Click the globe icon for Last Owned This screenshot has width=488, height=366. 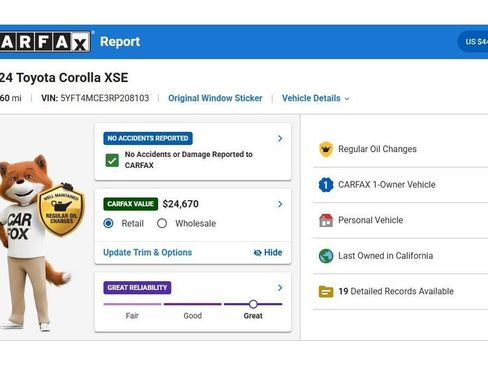point(326,256)
